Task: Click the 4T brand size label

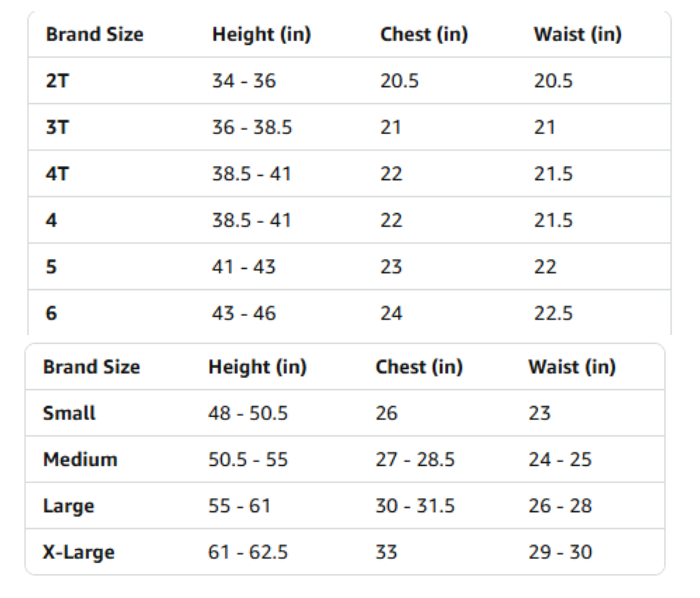Action: (x=57, y=174)
